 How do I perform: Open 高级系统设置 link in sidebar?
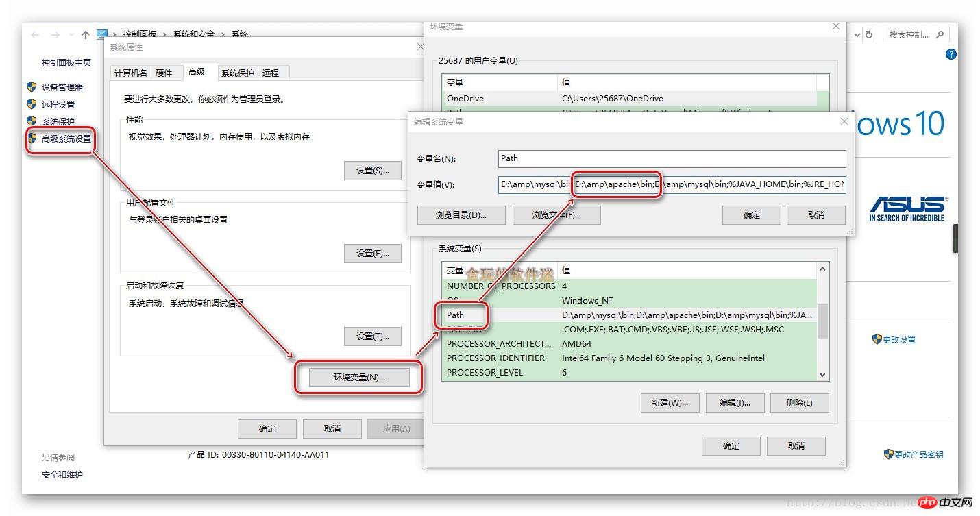[66, 138]
